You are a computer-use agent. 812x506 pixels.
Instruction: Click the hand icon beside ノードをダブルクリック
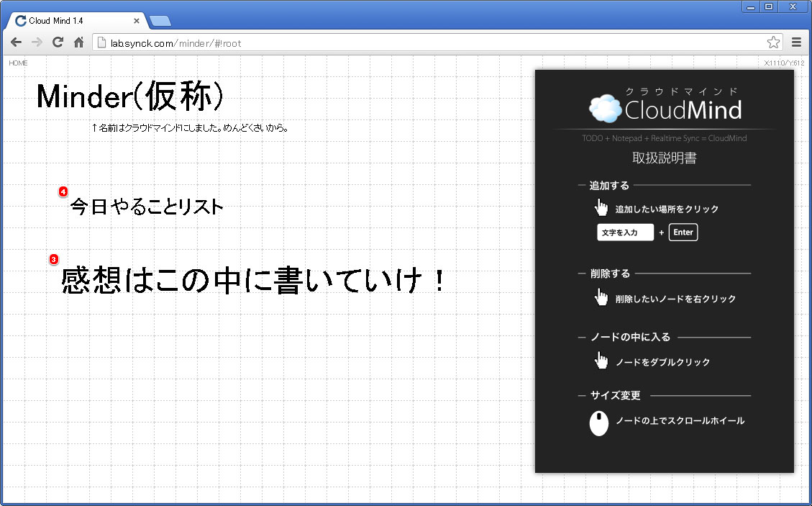(x=601, y=361)
